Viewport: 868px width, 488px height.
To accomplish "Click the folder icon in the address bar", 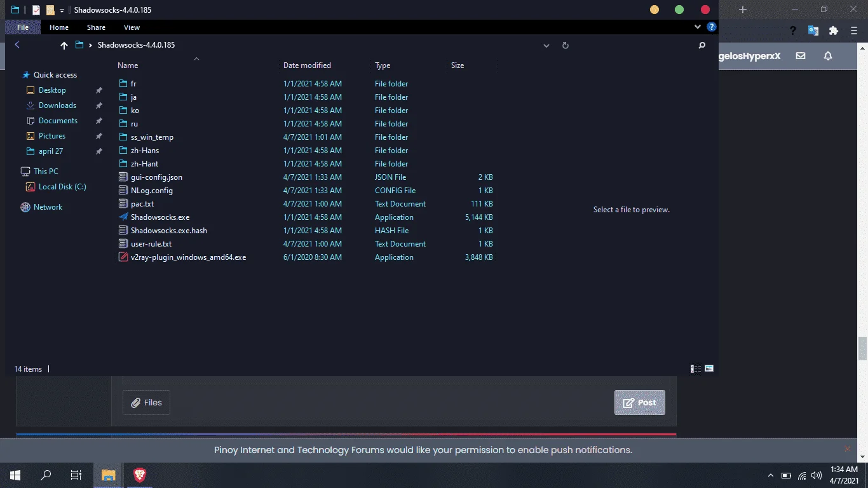I will (x=79, y=45).
